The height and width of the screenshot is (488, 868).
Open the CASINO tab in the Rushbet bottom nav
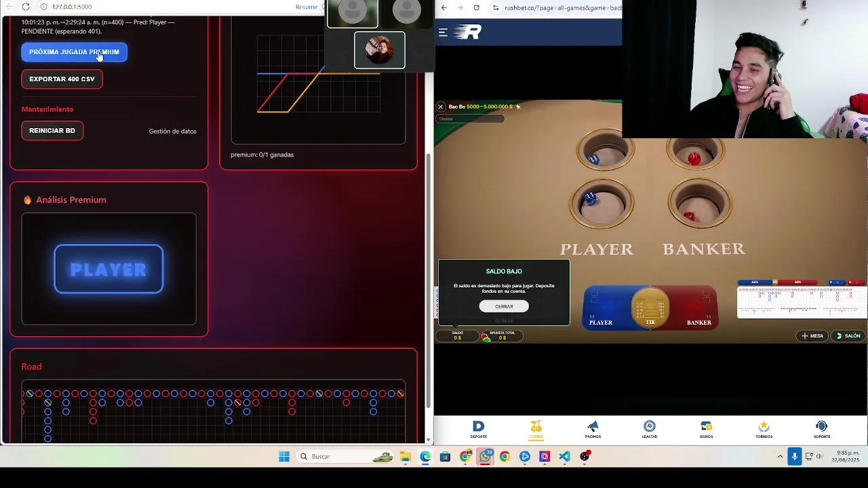click(x=536, y=429)
